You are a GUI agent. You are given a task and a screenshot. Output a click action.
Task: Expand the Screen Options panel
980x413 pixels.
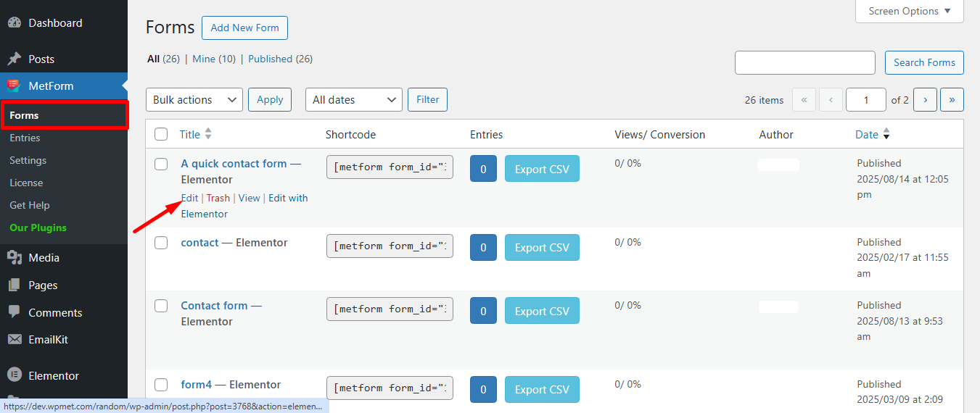pos(910,11)
